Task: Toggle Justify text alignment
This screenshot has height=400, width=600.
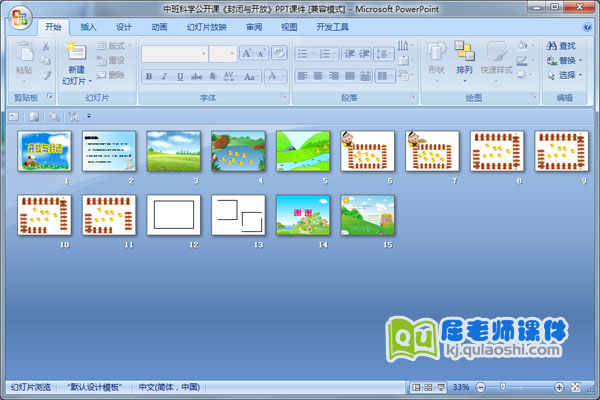Action: [x=349, y=76]
